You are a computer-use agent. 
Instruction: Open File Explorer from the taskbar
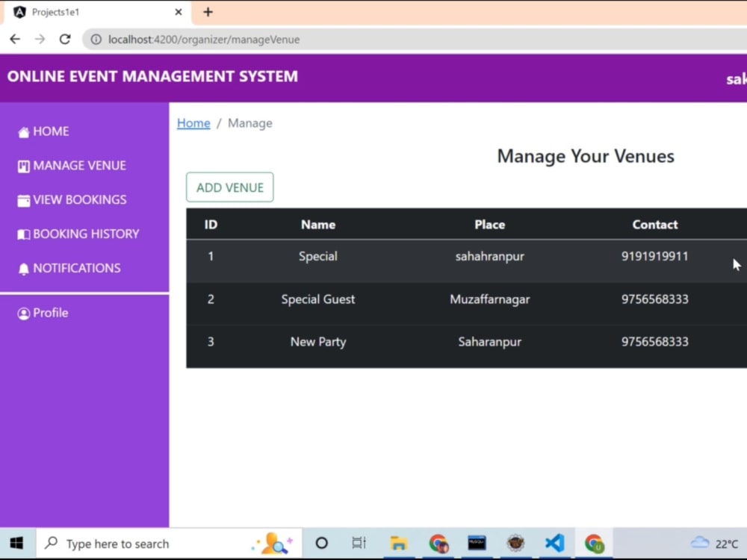[398, 543]
